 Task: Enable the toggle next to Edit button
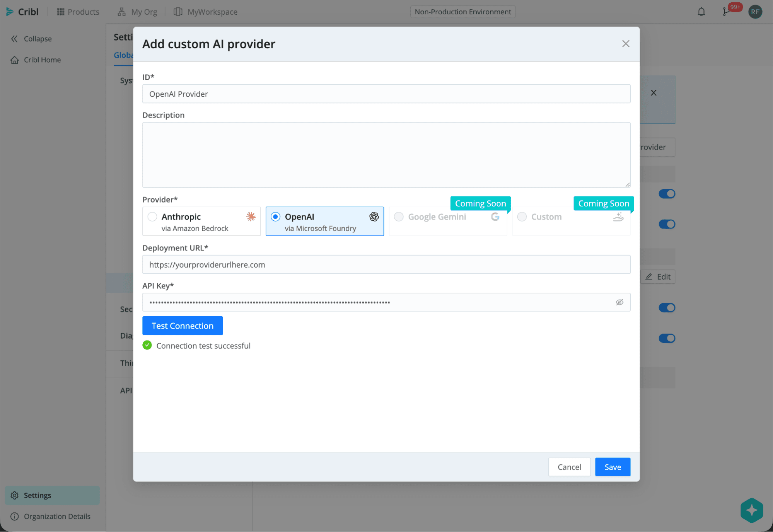[667, 307]
